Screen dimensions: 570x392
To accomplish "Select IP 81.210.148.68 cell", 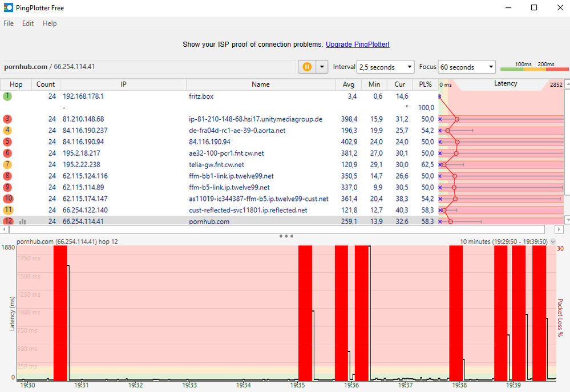I will [x=83, y=119].
